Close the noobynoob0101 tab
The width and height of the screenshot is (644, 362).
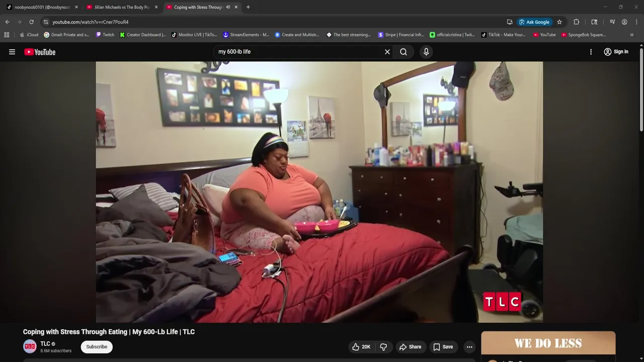coord(76,7)
